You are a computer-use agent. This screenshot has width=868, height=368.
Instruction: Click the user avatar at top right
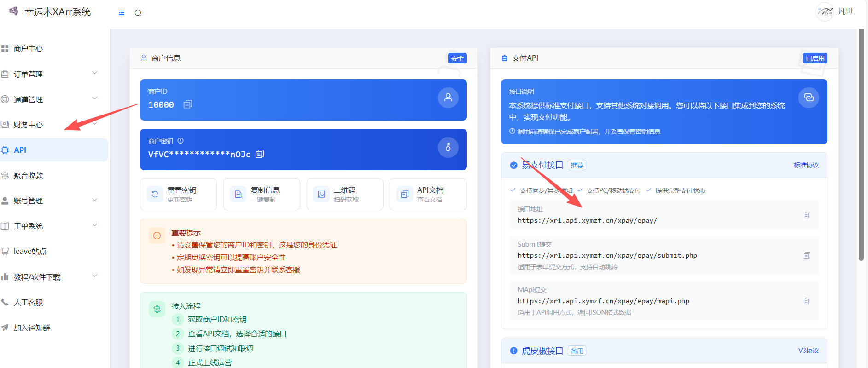tap(824, 11)
